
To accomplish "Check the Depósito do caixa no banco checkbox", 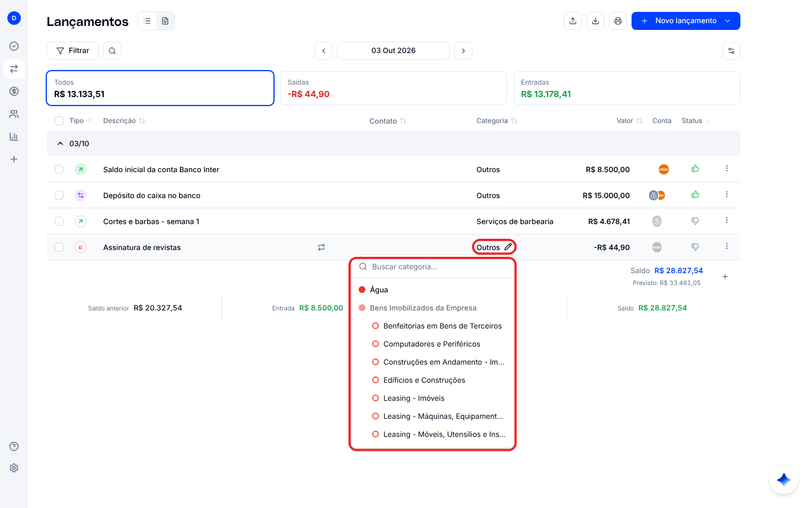I will point(59,195).
